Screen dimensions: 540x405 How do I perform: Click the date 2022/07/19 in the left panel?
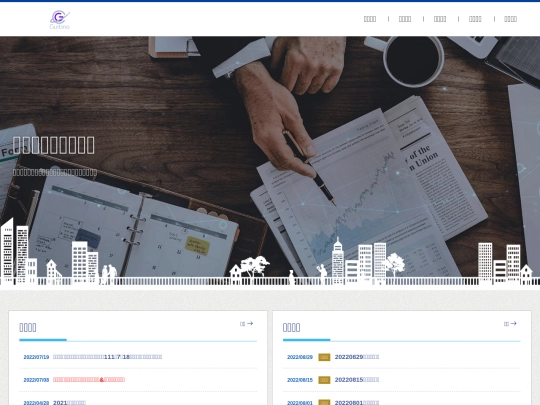pyautogui.click(x=36, y=357)
